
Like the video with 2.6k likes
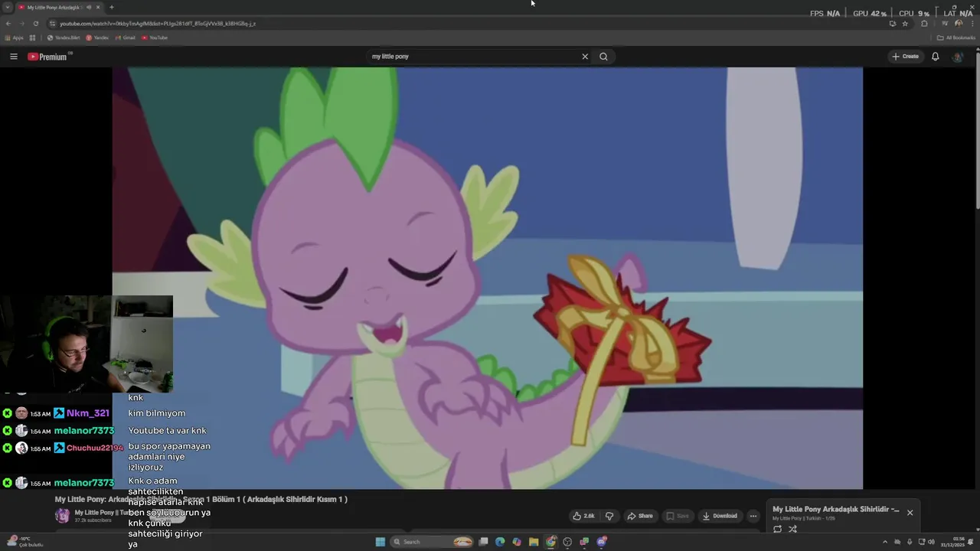pos(583,516)
